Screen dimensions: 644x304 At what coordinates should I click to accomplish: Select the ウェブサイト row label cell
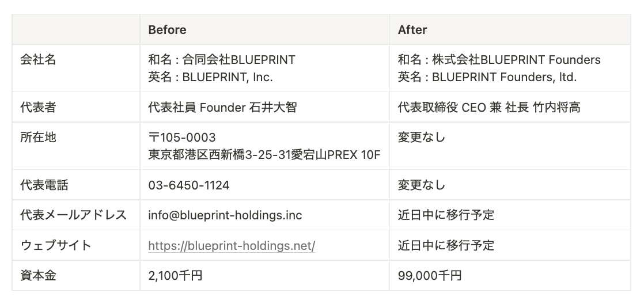(55, 246)
